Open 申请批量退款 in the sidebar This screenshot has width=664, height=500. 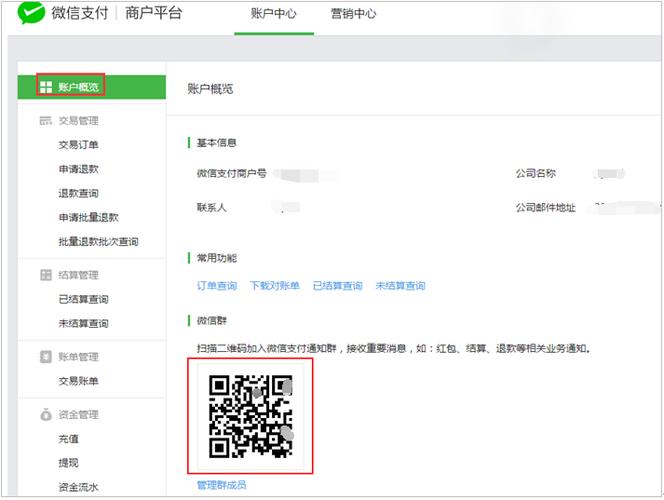[x=89, y=217]
